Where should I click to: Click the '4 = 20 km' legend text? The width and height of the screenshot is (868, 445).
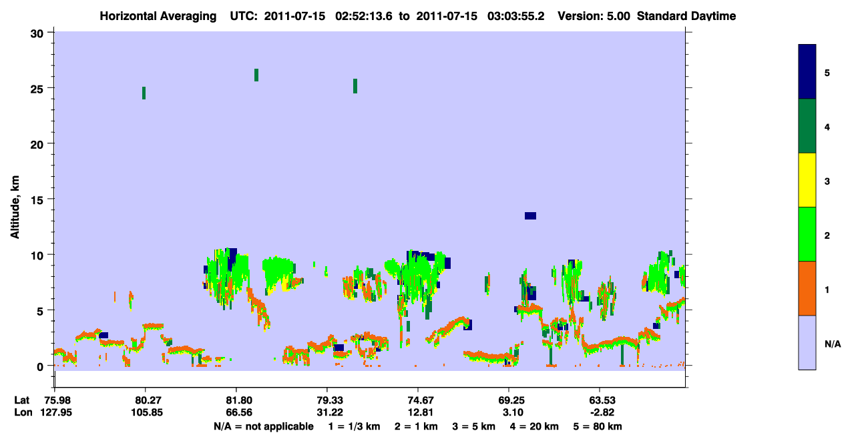coord(535,426)
